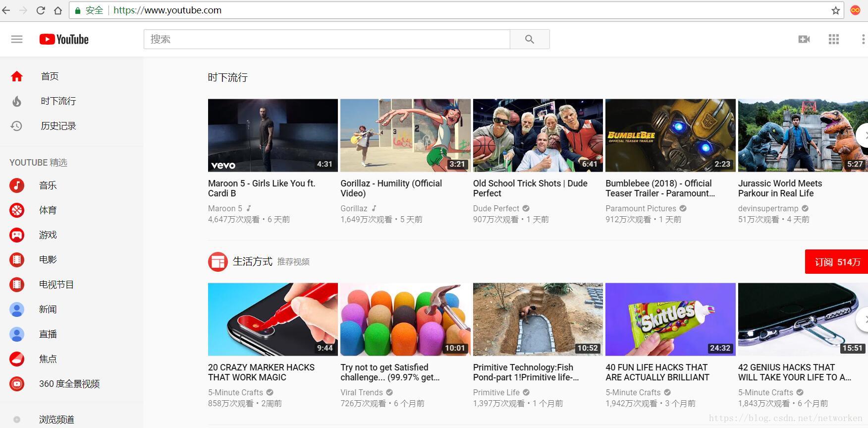Select 浏览频道 in the sidebar
Screen dimensions: 868x428
tap(56, 420)
